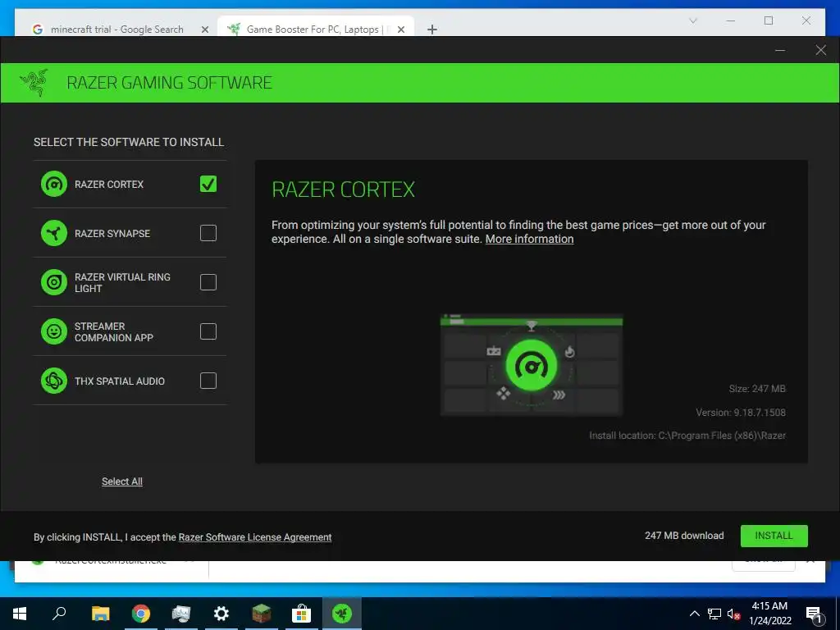Select the RAZER CORTEX list label

[x=109, y=185]
